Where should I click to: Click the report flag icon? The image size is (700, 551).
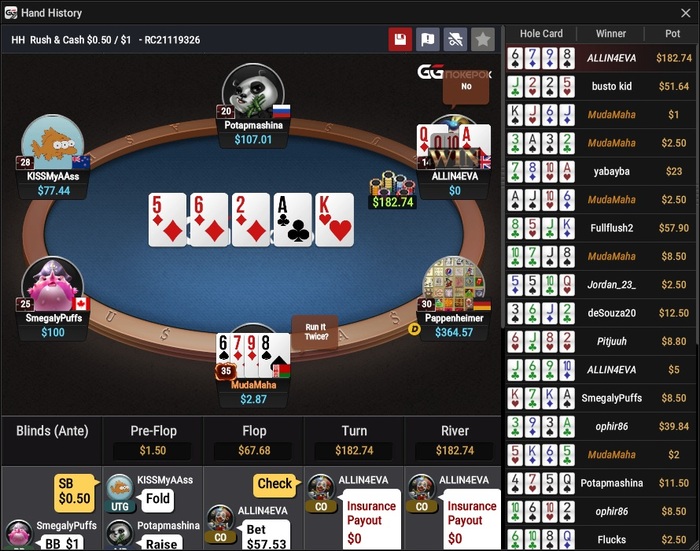tap(428, 40)
